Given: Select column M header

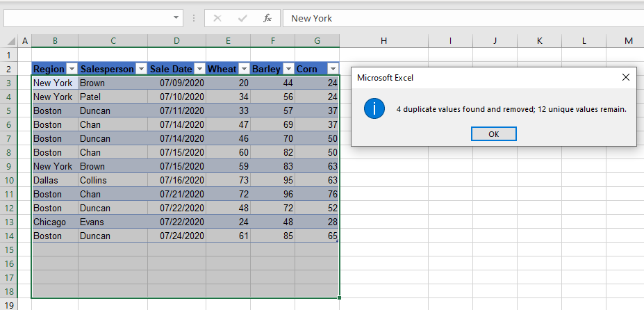Looking at the screenshot, I should [628, 41].
